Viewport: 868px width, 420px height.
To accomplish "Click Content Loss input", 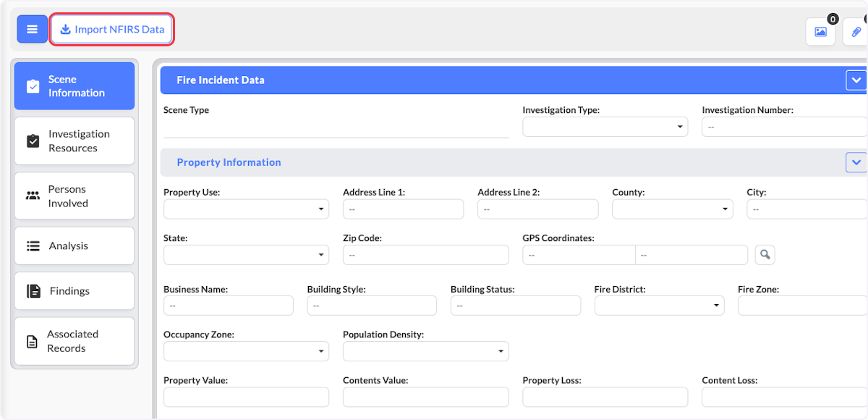I will pos(785,397).
